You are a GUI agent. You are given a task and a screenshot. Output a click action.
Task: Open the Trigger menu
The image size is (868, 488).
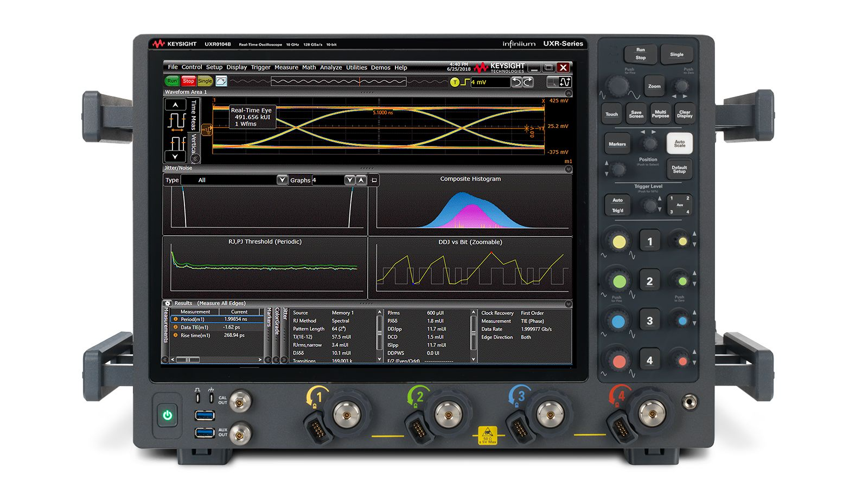coord(260,68)
